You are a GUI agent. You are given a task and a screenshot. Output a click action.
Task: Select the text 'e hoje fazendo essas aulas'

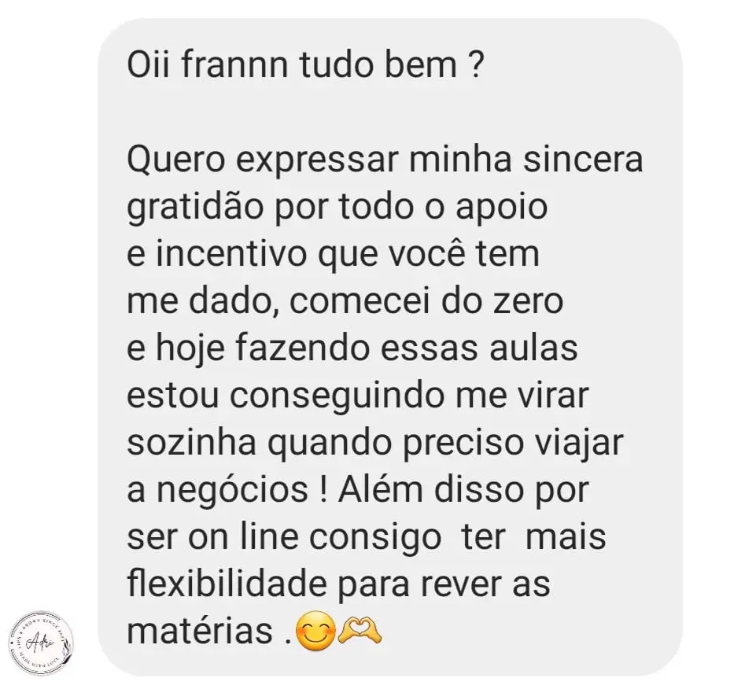click(352, 348)
